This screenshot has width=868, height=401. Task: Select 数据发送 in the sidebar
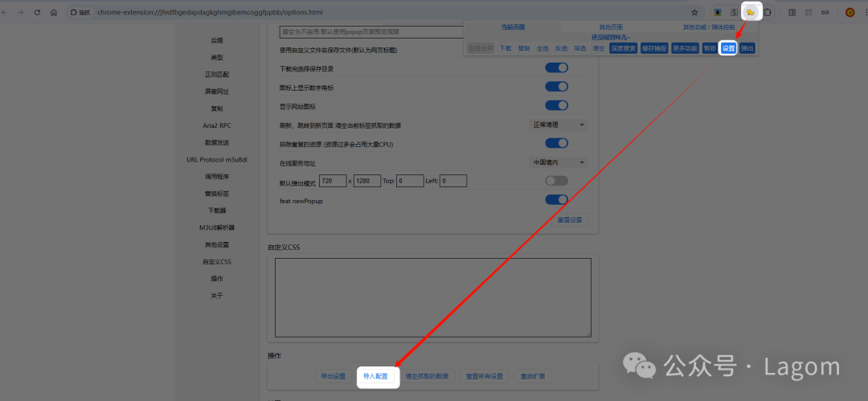tap(216, 142)
